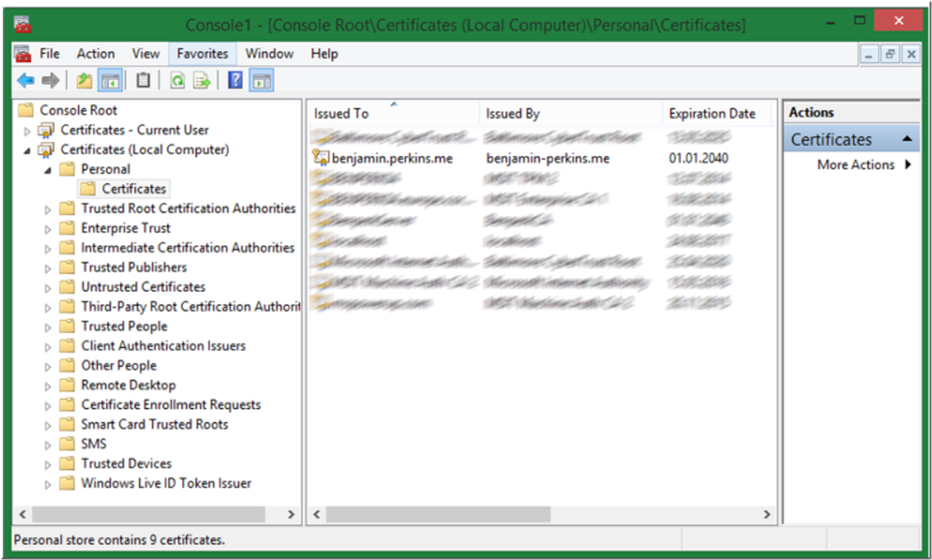Click certificate list scrollbar left arrow
This screenshot has height=560, width=932.
coord(317,514)
